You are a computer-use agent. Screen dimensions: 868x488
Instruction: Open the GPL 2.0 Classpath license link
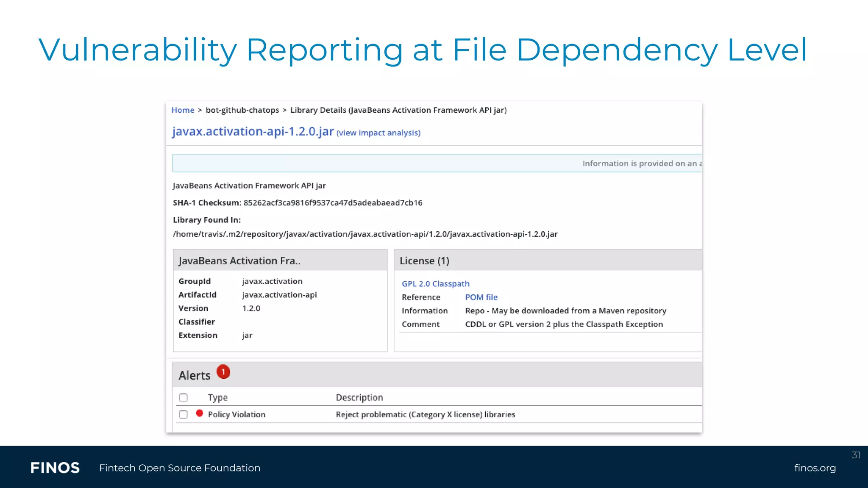pyautogui.click(x=436, y=284)
